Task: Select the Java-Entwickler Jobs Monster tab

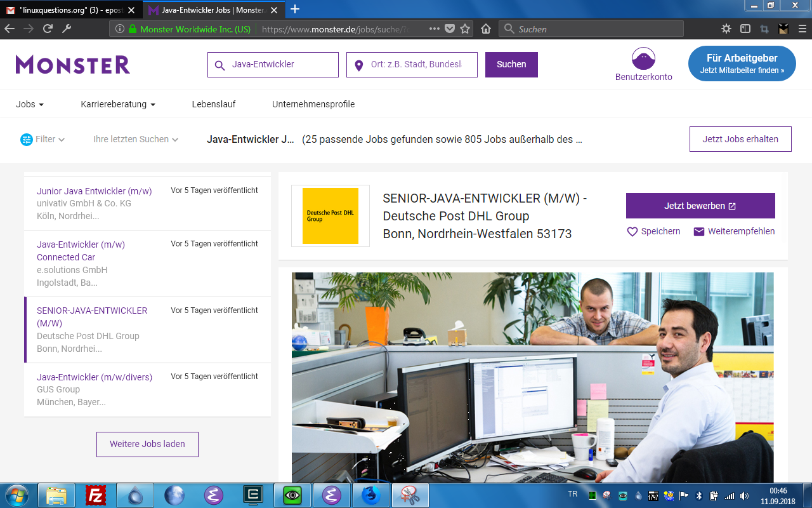Action: 214,9
